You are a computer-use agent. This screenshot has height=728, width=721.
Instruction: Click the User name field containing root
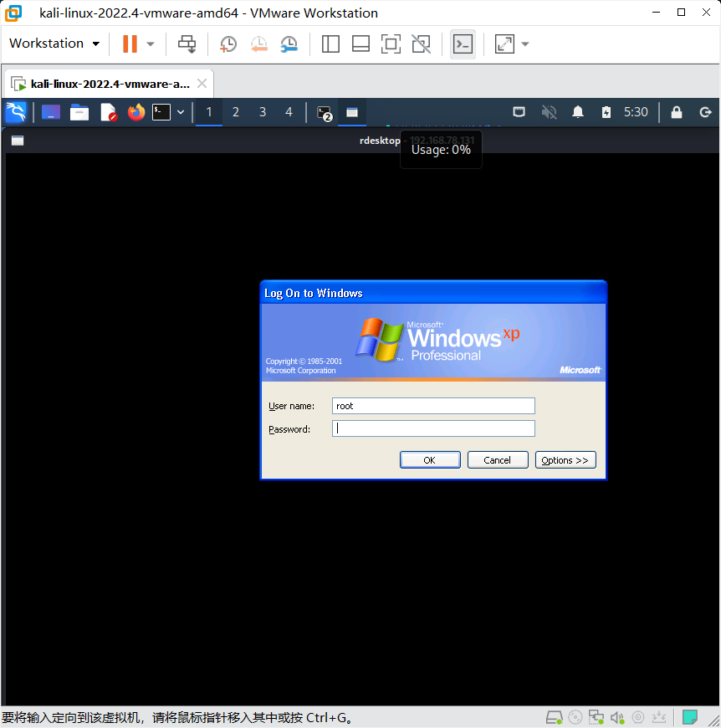(433, 406)
